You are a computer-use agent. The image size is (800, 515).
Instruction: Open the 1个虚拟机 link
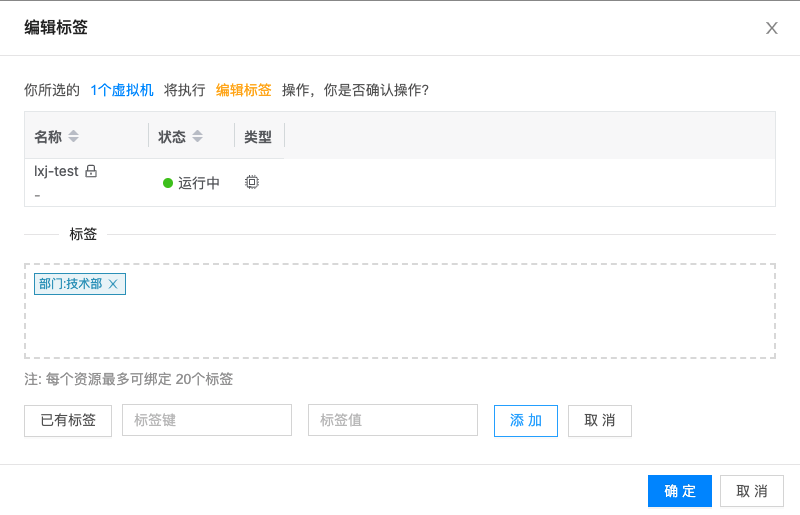coord(122,90)
